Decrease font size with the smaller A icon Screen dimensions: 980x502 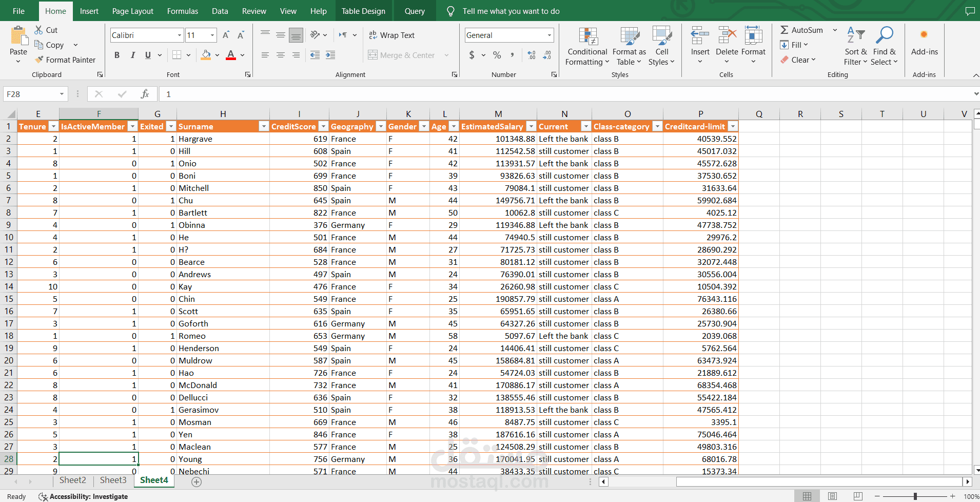click(241, 35)
